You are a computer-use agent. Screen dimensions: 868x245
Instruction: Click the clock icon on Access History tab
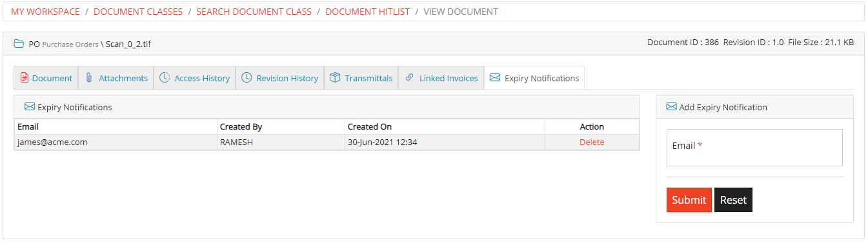[x=165, y=78]
